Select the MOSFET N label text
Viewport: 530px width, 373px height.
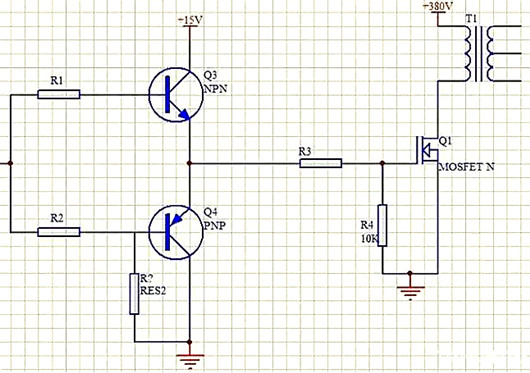point(466,167)
